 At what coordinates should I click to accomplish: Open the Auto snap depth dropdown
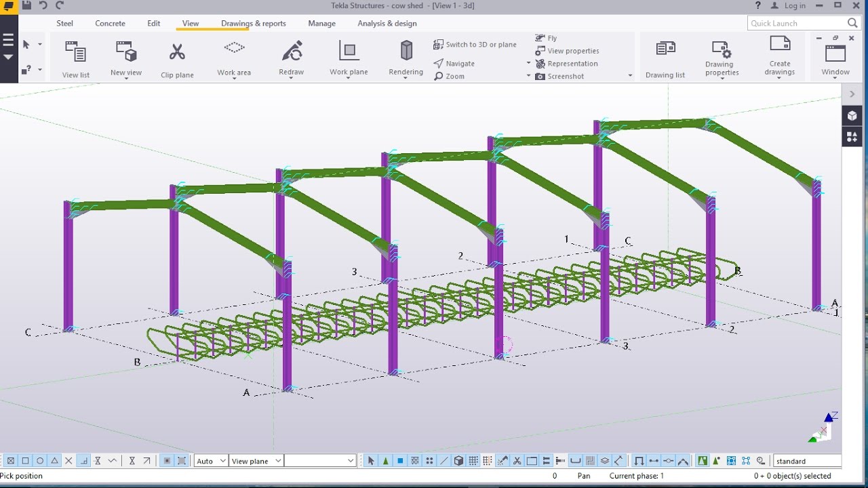click(x=210, y=461)
